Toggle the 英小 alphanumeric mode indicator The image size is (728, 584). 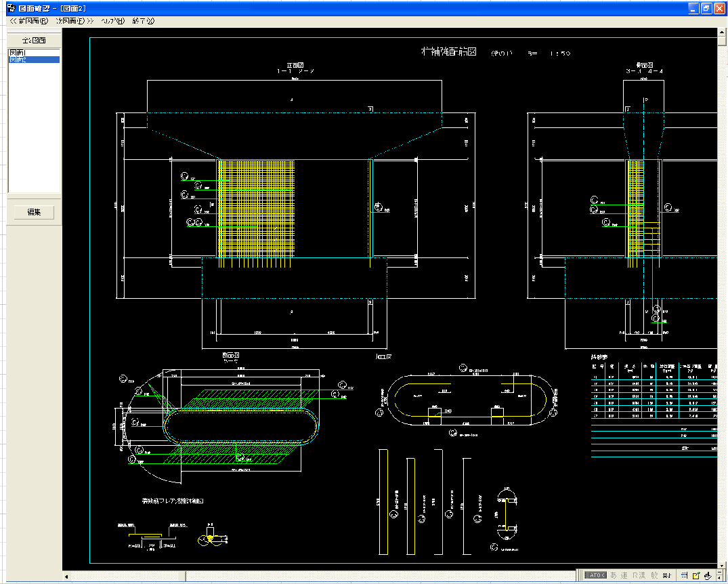(667, 575)
